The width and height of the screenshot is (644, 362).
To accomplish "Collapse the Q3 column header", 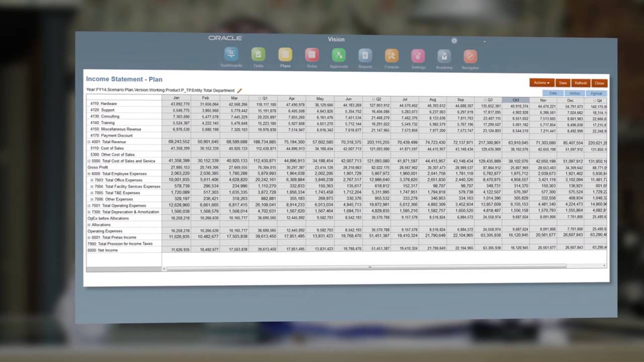I will point(484,100).
